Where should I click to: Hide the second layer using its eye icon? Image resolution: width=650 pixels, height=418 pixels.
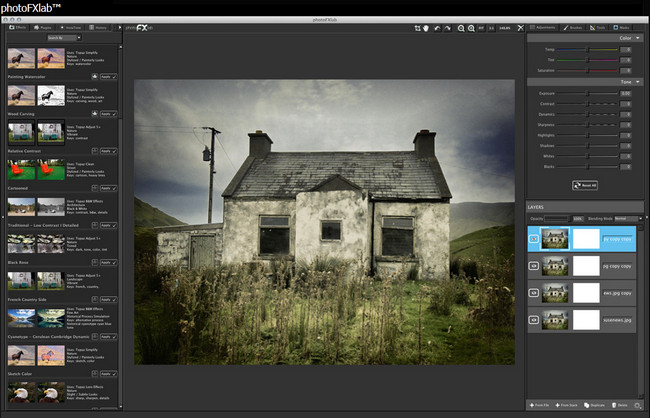pyautogui.click(x=534, y=268)
